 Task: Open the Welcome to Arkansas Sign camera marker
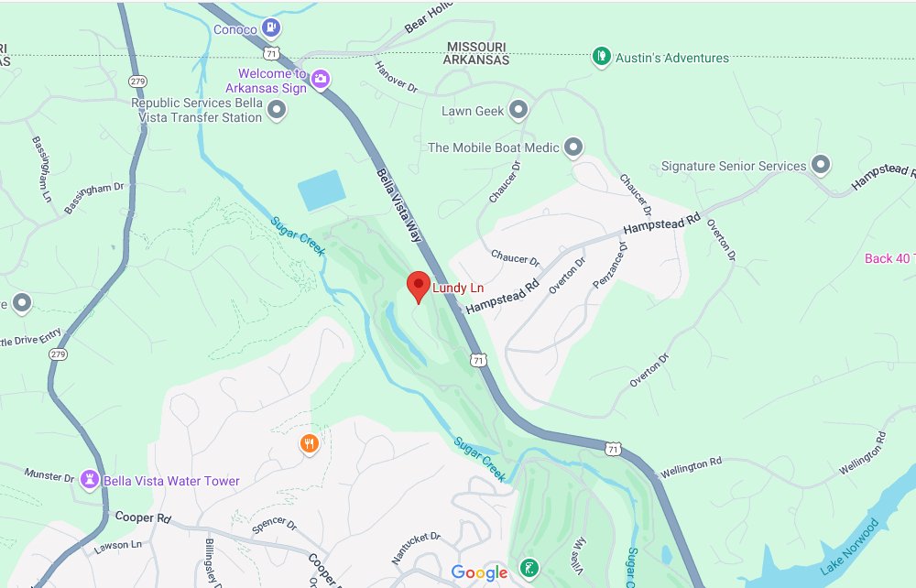[x=320, y=80]
